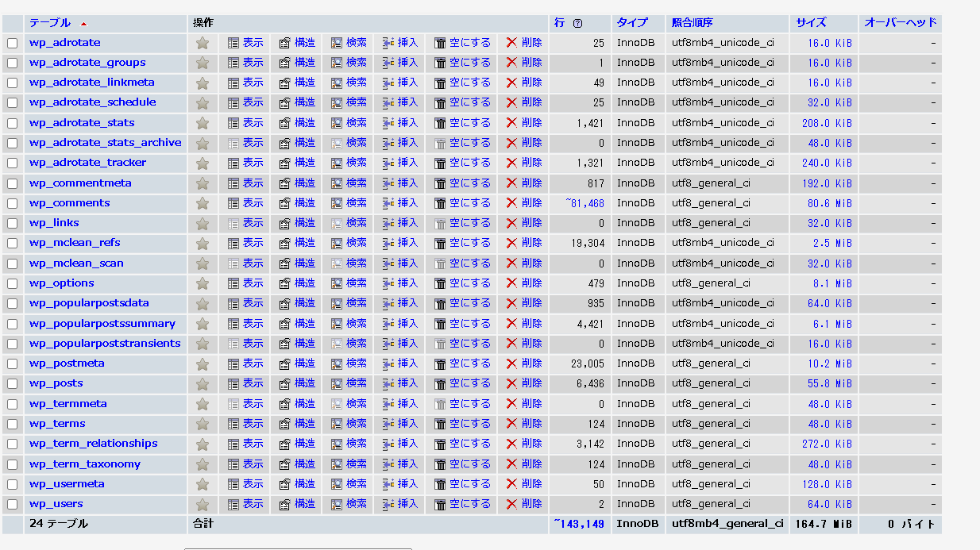Open 表示 browse icon for wp_commentmeta

pyautogui.click(x=233, y=183)
